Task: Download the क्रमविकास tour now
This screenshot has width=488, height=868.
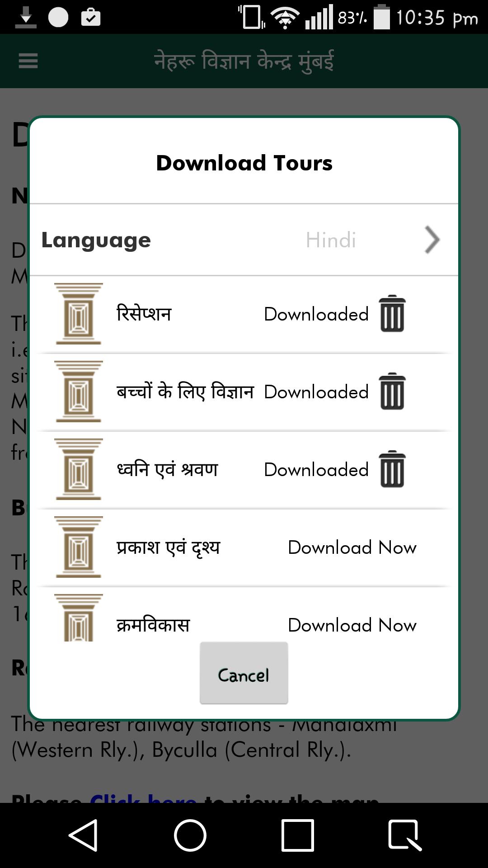Action: point(352,625)
